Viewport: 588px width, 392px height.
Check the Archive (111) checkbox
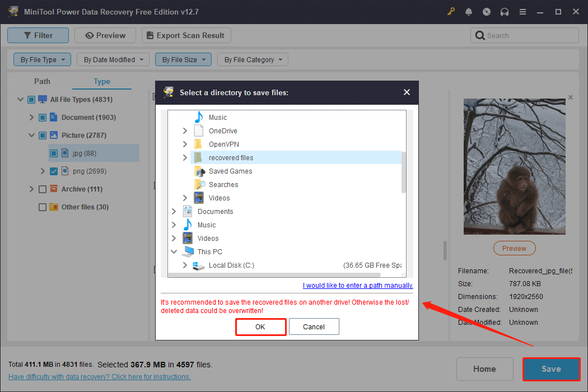[43, 189]
